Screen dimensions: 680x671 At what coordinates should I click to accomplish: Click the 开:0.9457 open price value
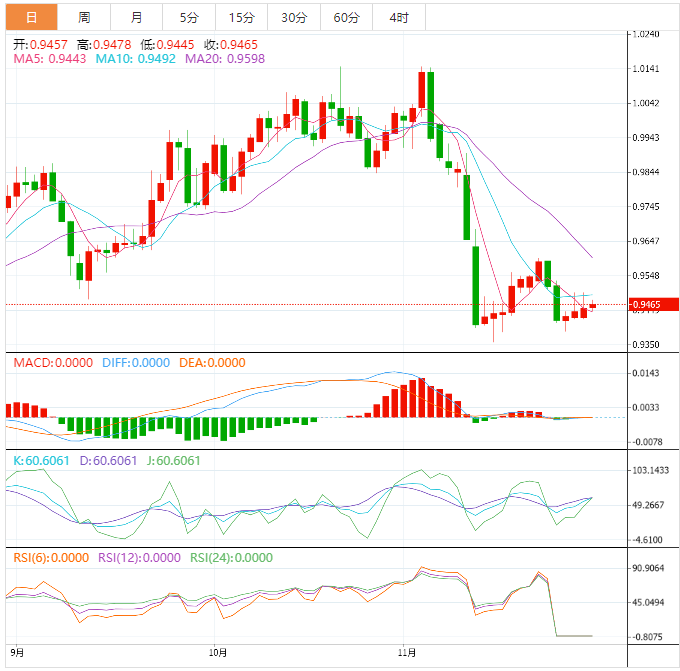click(x=40, y=44)
